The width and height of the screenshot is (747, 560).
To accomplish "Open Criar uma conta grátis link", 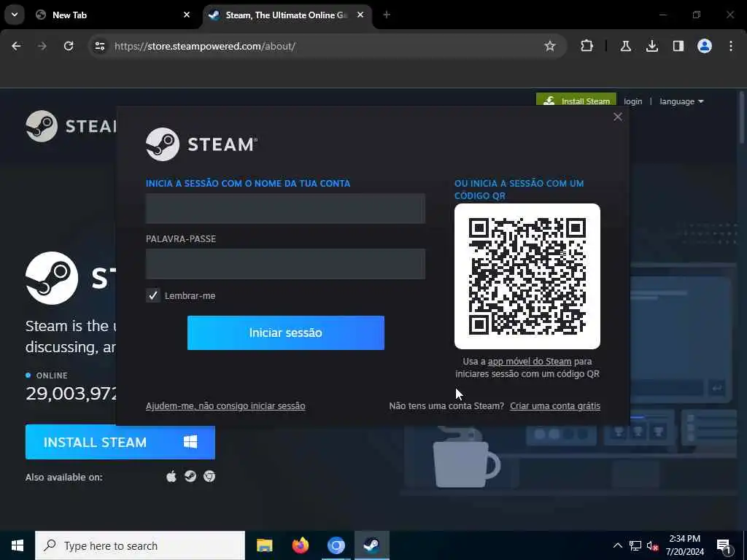I will (555, 406).
